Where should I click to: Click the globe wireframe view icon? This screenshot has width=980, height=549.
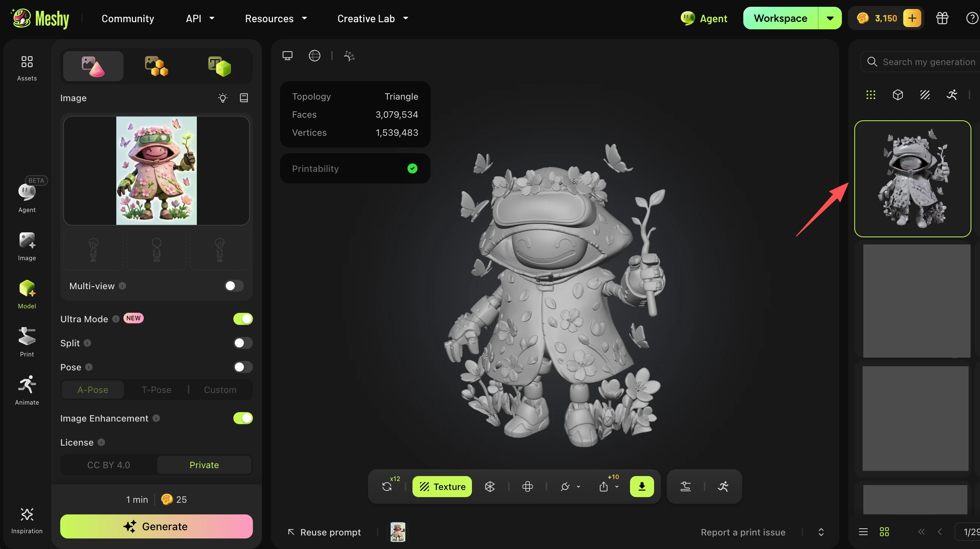click(x=314, y=56)
